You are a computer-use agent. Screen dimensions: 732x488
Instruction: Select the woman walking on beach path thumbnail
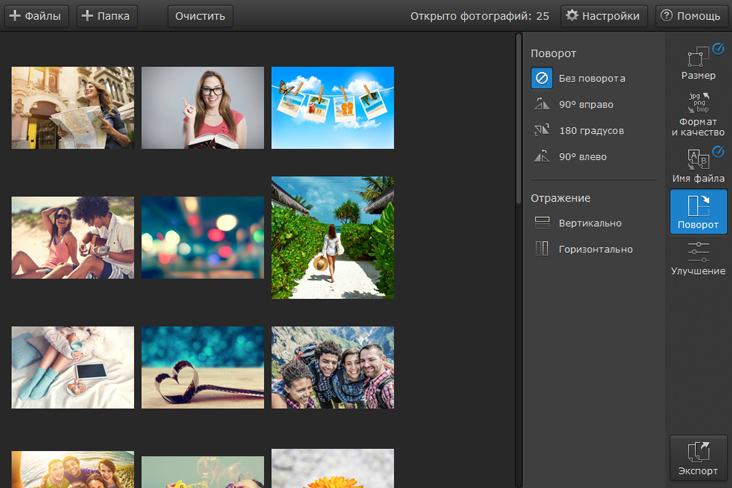coord(332,238)
